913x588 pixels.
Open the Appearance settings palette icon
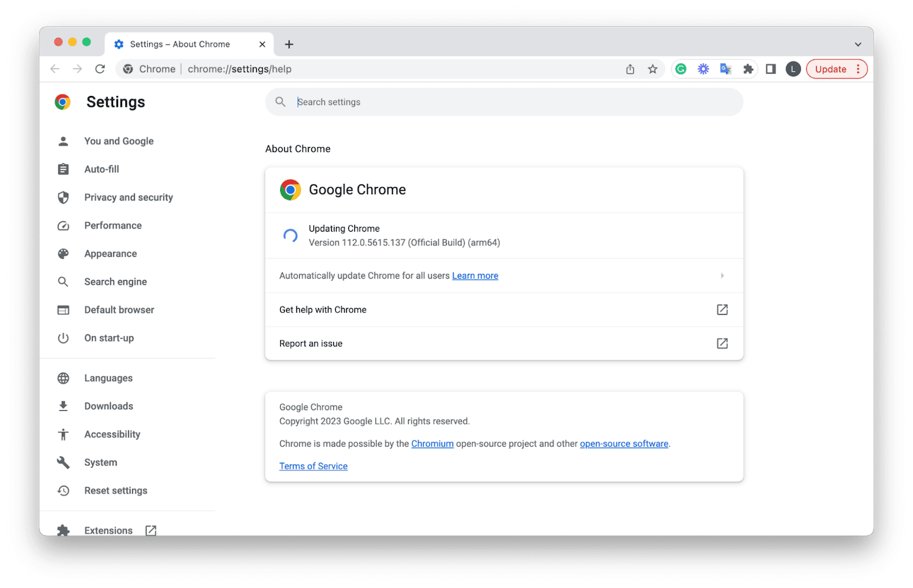point(63,253)
